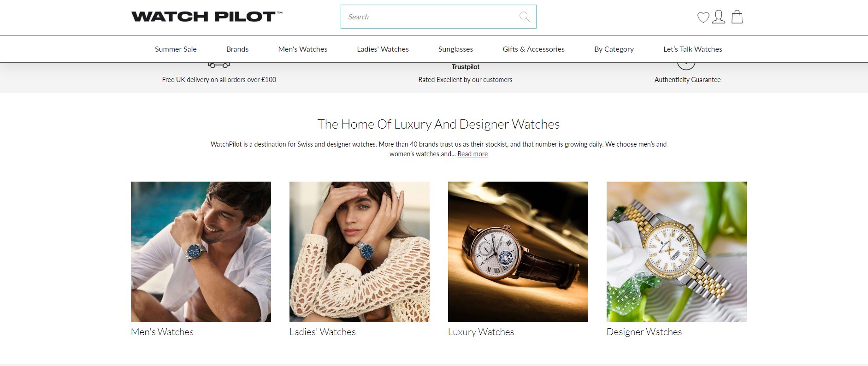
Task: Expand the Men's Watches navigation menu
Action: pyautogui.click(x=303, y=49)
